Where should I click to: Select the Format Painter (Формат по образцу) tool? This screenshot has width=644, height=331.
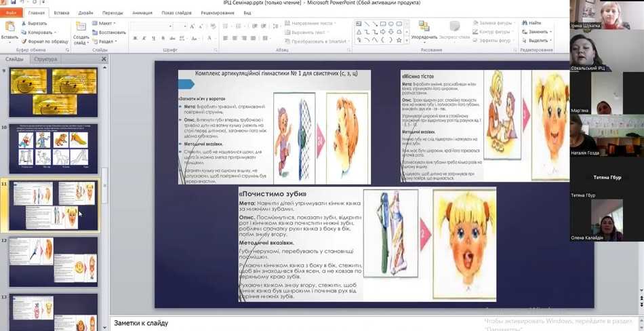24,41
